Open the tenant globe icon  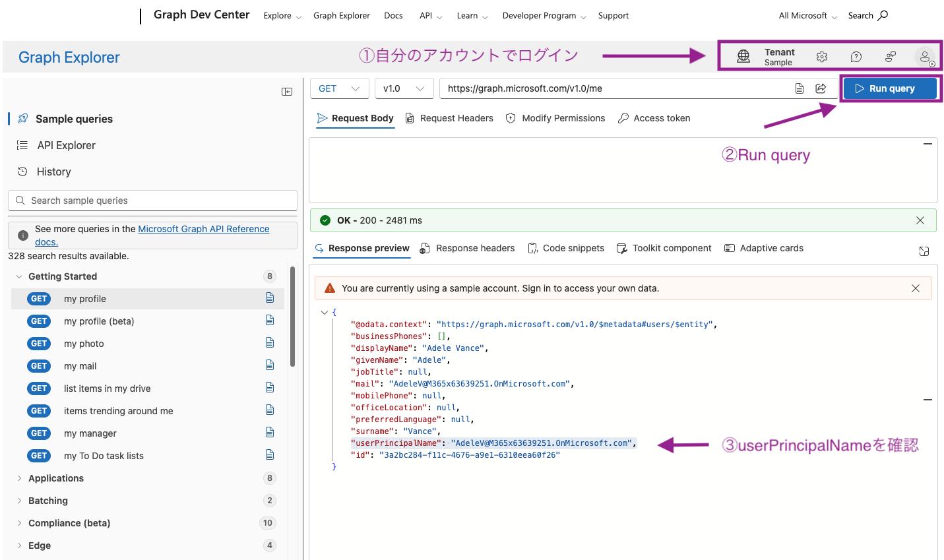(x=743, y=57)
